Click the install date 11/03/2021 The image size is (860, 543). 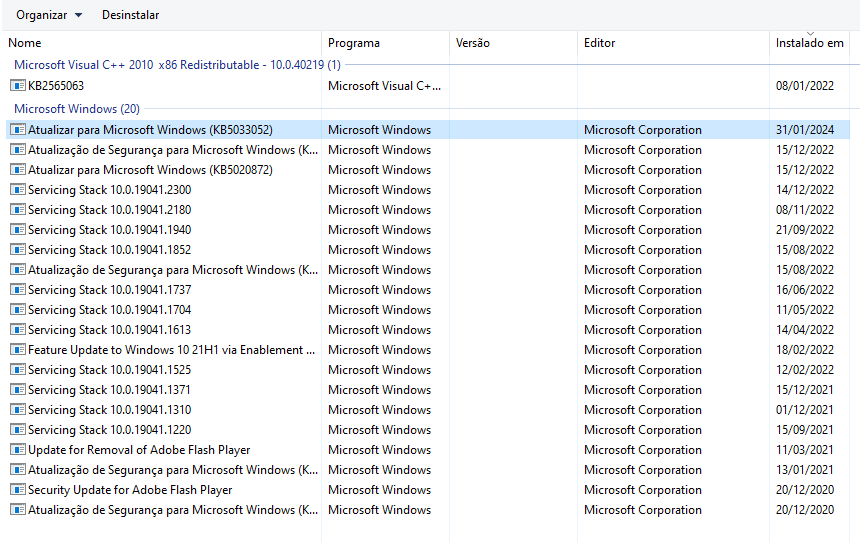[805, 450]
